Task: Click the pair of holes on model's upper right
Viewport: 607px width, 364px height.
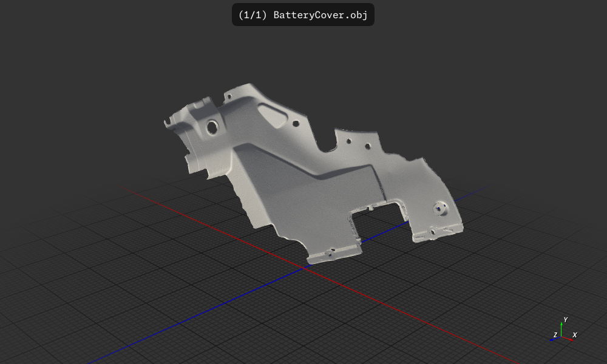Action: pyautogui.click(x=358, y=144)
